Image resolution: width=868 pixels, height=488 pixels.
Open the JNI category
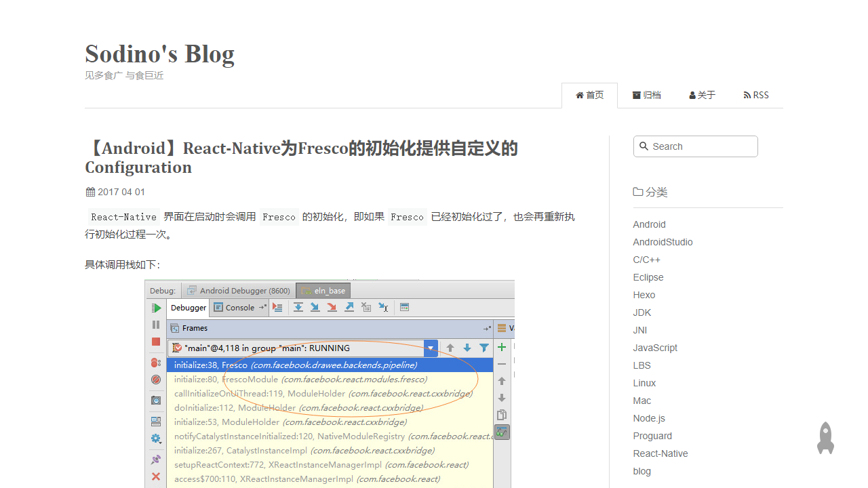point(640,330)
